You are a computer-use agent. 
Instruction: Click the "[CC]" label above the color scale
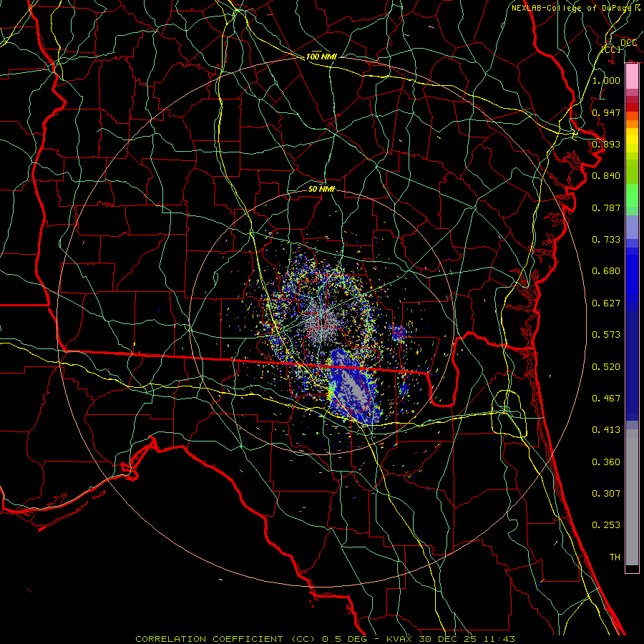[611, 49]
